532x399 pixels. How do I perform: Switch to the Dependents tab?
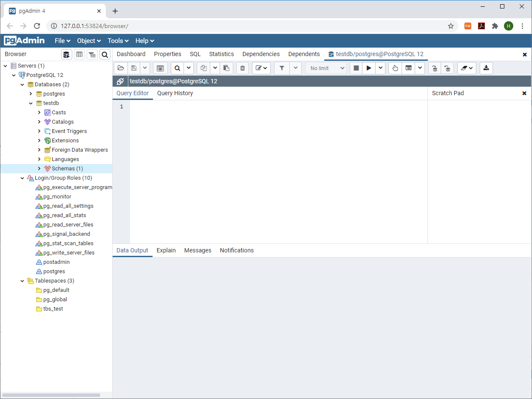click(304, 54)
